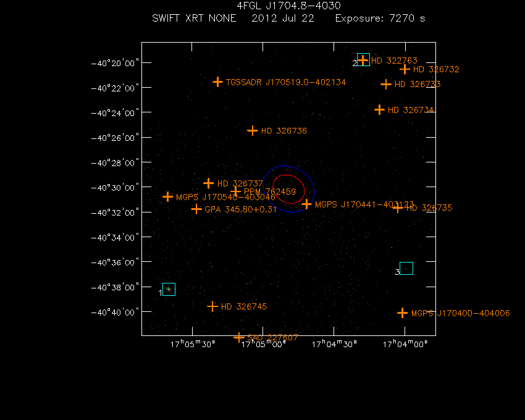Click the declination label -40°38'00"

coord(115,287)
